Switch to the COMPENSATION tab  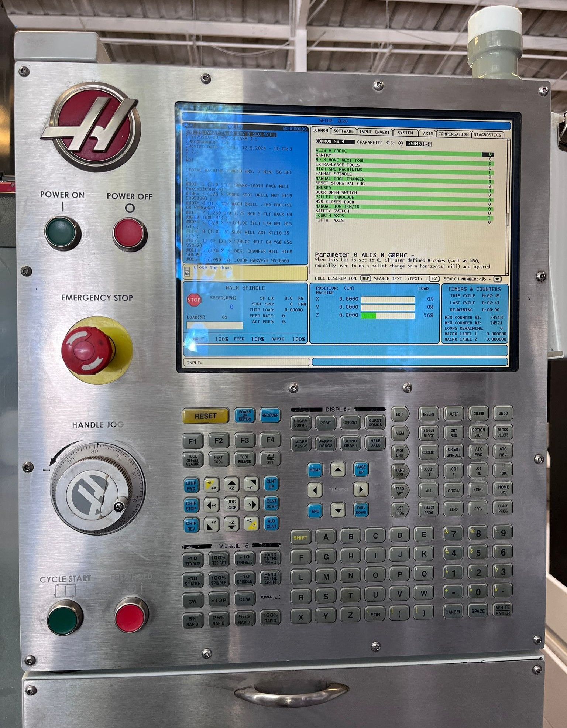[x=454, y=134]
